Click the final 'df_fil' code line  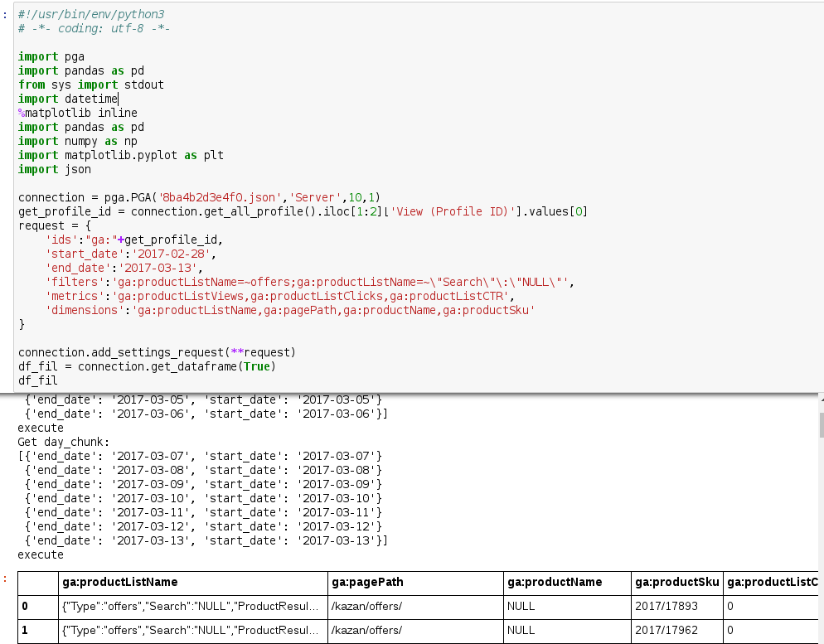click(38, 380)
